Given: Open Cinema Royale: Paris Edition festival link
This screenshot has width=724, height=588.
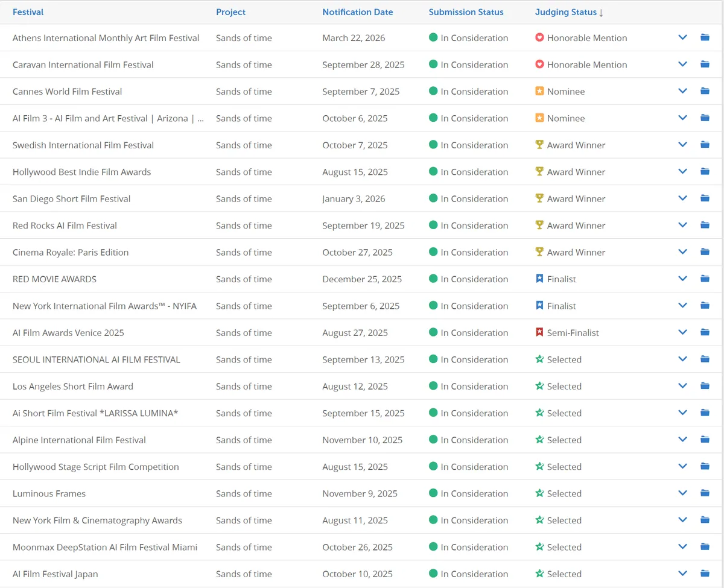Looking at the screenshot, I should tap(71, 252).
